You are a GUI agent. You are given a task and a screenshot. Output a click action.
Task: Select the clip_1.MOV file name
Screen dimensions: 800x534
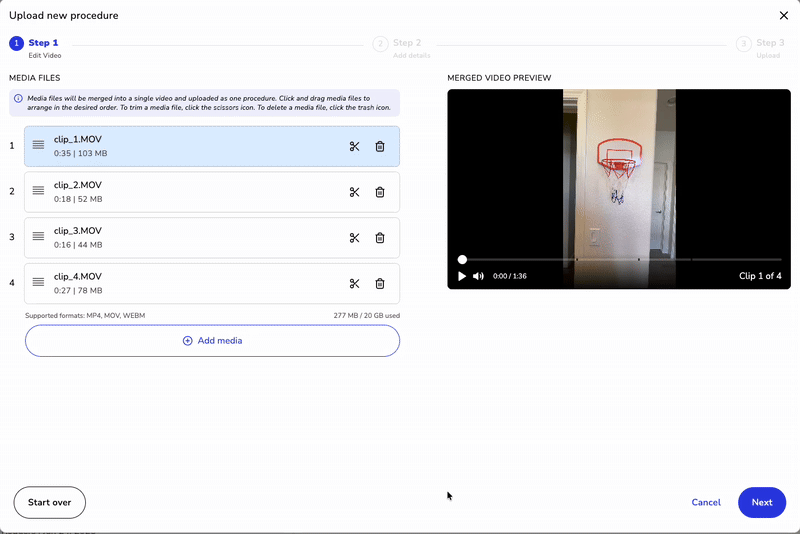click(78, 139)
